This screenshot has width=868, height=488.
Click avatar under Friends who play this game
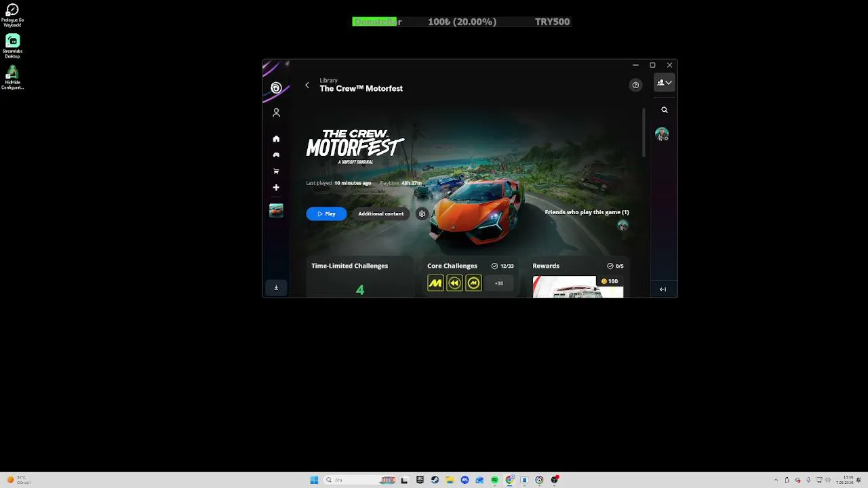623,226
